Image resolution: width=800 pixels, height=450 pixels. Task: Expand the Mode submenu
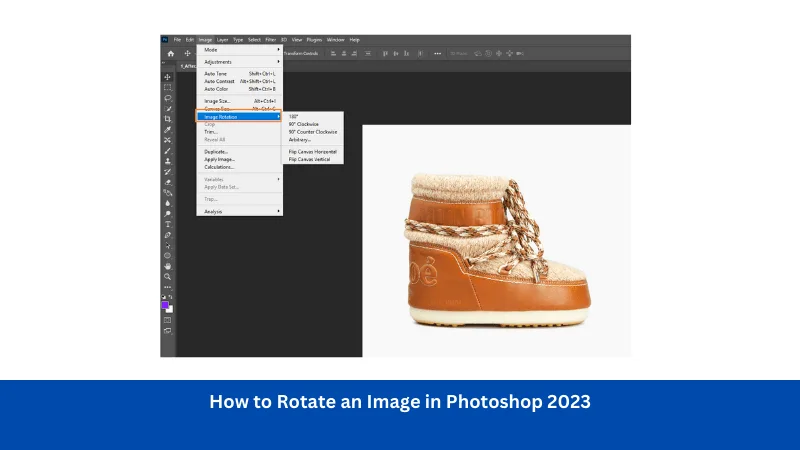(239, 50)
